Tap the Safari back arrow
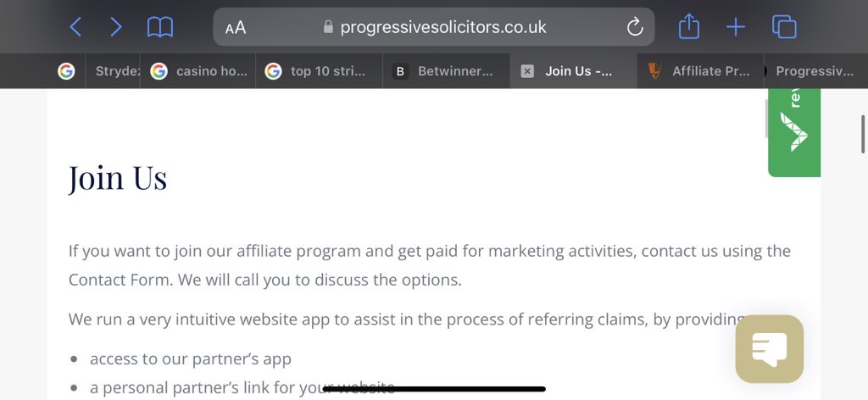This screenshot has height=400, width=868. pos(75,26)
